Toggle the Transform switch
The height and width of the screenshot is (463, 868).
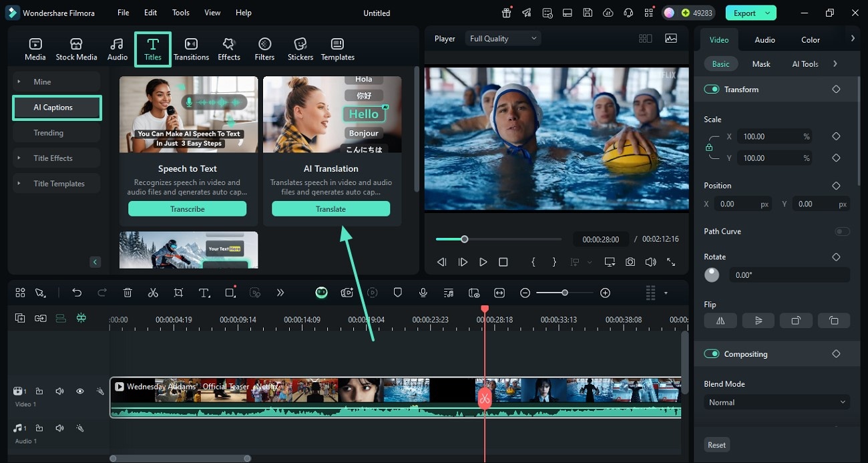click(x=712, y=89)
